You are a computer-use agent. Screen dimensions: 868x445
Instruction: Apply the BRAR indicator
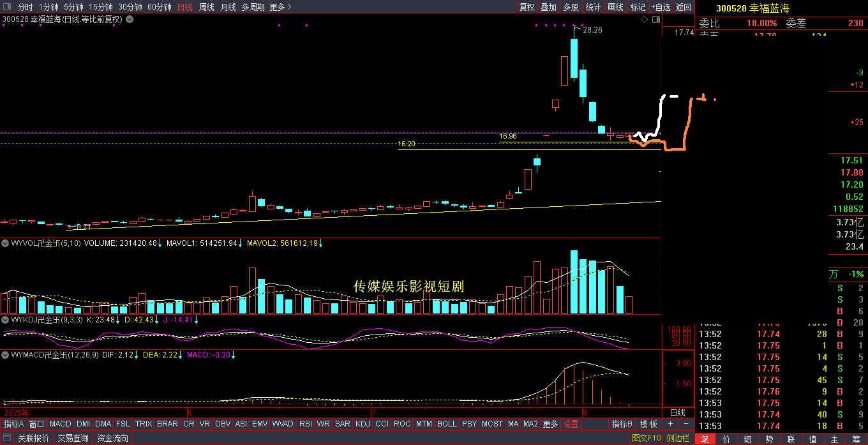click(167, 424)
